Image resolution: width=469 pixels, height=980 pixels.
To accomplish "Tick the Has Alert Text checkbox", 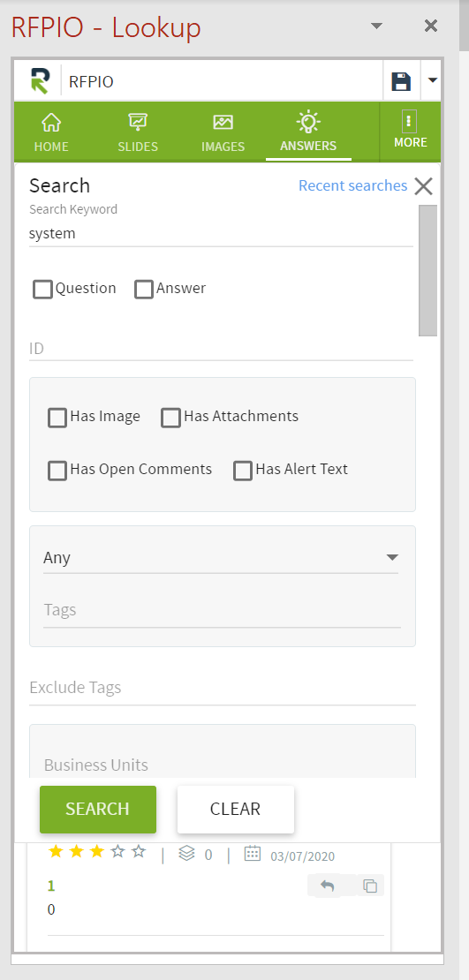I will coord(243,471).
